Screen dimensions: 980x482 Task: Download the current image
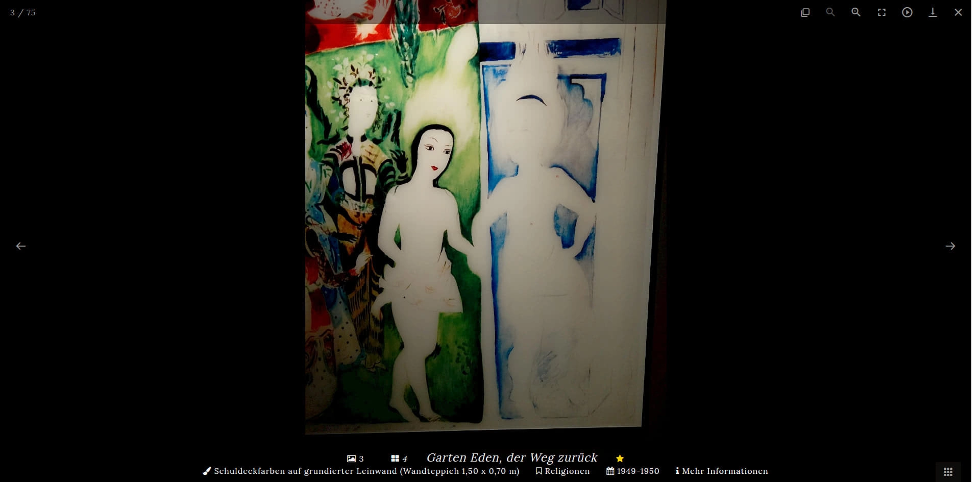(933, 12)
